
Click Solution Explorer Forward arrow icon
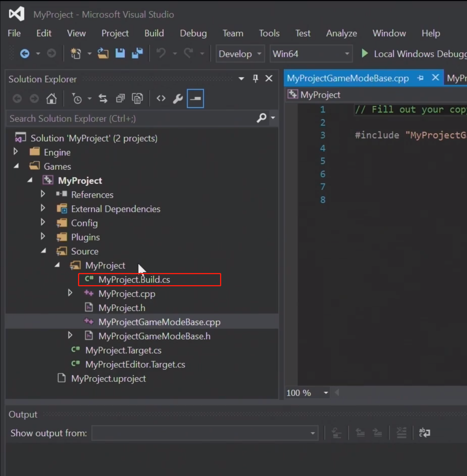34,99
